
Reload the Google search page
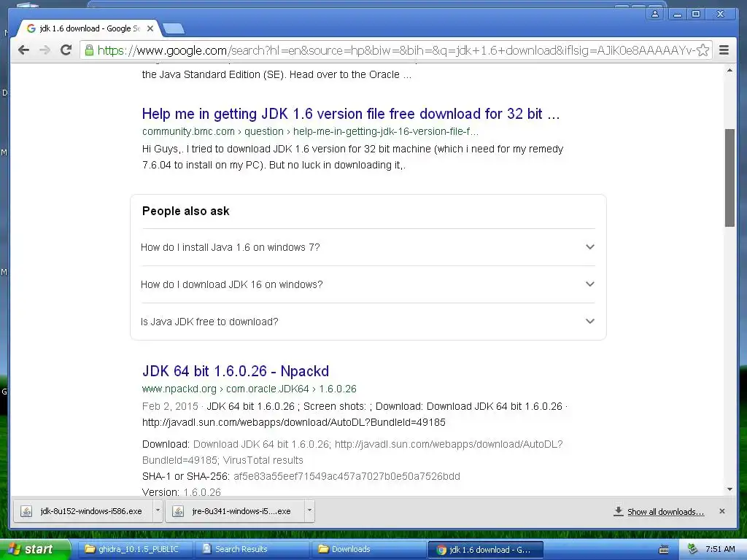(66, 50)
